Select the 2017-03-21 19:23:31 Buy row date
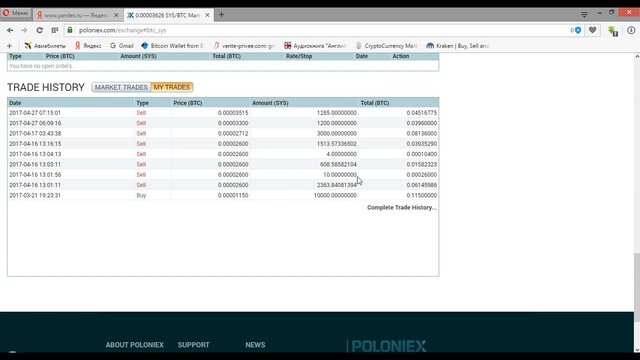 (x=35, y=195)
